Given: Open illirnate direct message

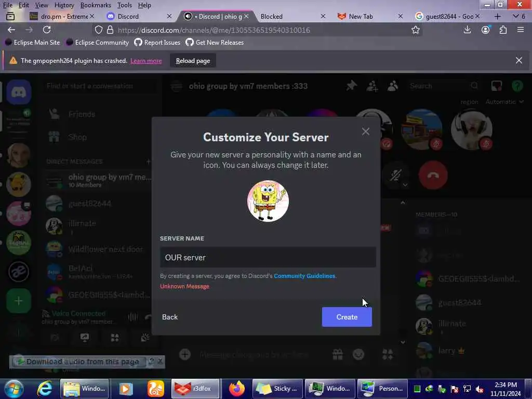Looking at the screenshot, I should [98, 226].
